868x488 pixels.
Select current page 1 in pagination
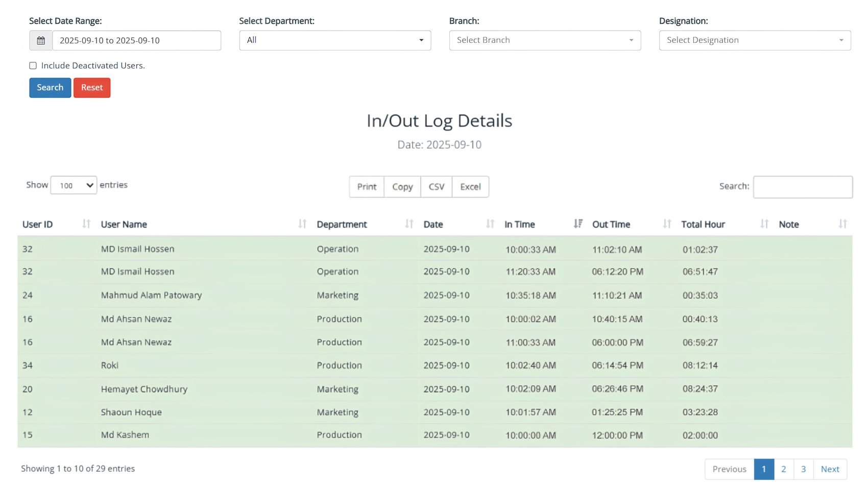tap(764, 469)
